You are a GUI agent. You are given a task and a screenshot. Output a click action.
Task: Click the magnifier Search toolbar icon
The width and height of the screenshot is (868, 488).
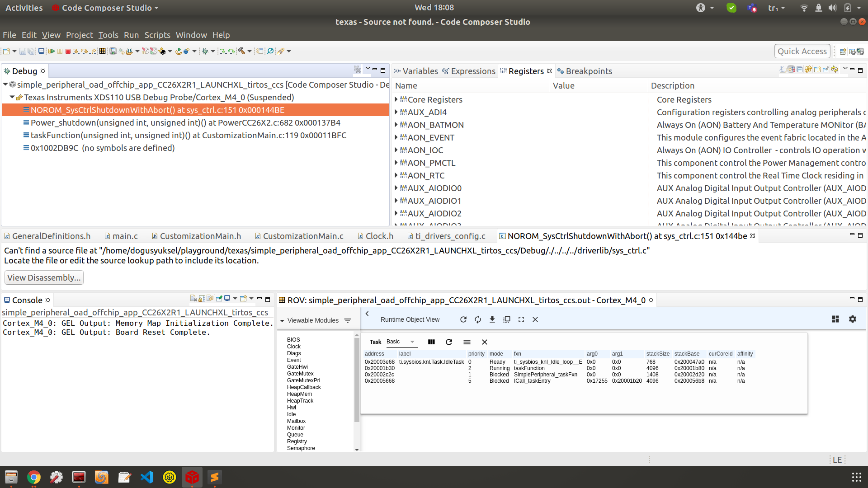(270, 51)
